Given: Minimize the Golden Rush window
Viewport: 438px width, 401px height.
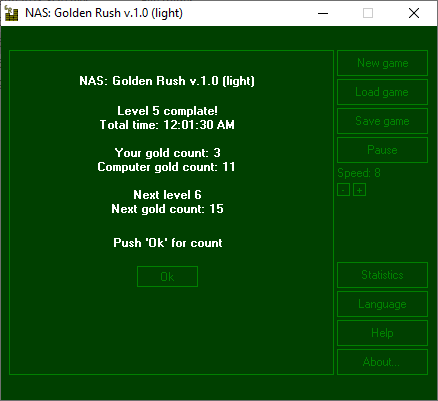Looking at the screenshot, I should (x=323, y=13).
